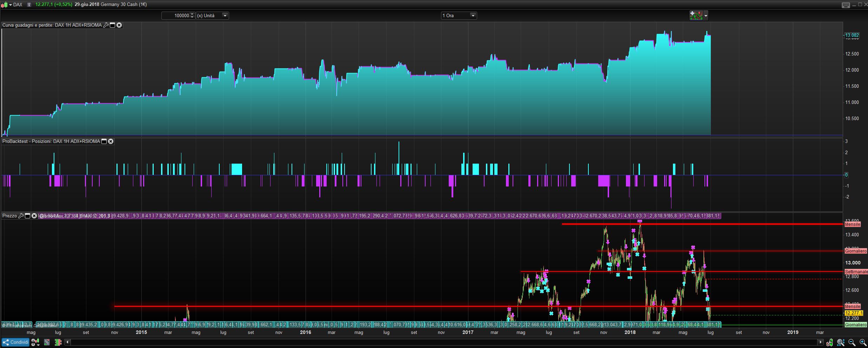Viewport: 868px width, 348px height.
Task: Open settings wrench for Curva guadagni e perdite
Action: coord(106,25)
